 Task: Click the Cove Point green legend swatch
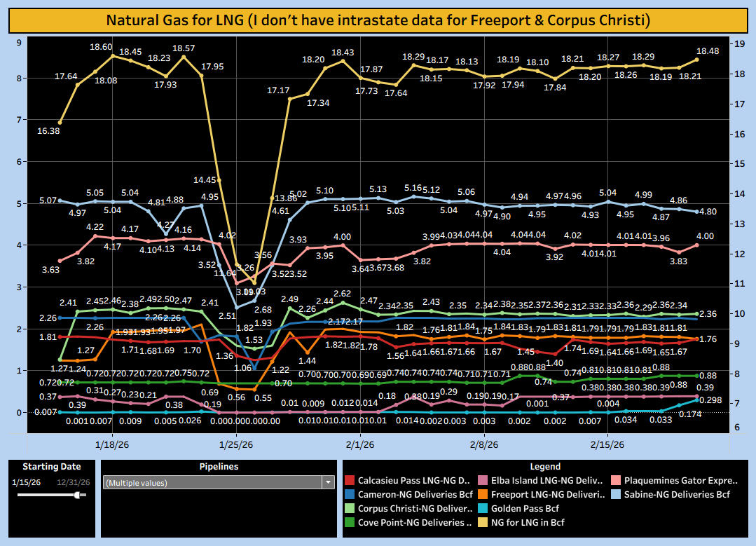coord(349,522)
